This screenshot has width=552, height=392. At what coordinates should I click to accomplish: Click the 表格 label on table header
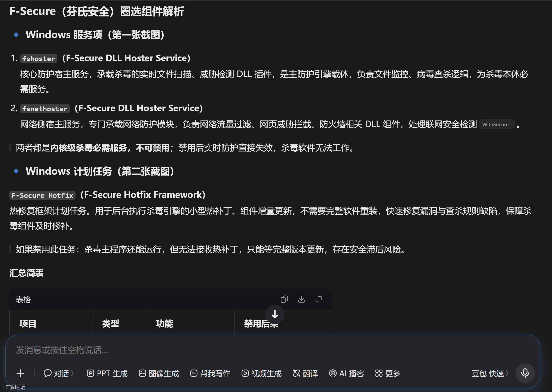pos(23,299)
